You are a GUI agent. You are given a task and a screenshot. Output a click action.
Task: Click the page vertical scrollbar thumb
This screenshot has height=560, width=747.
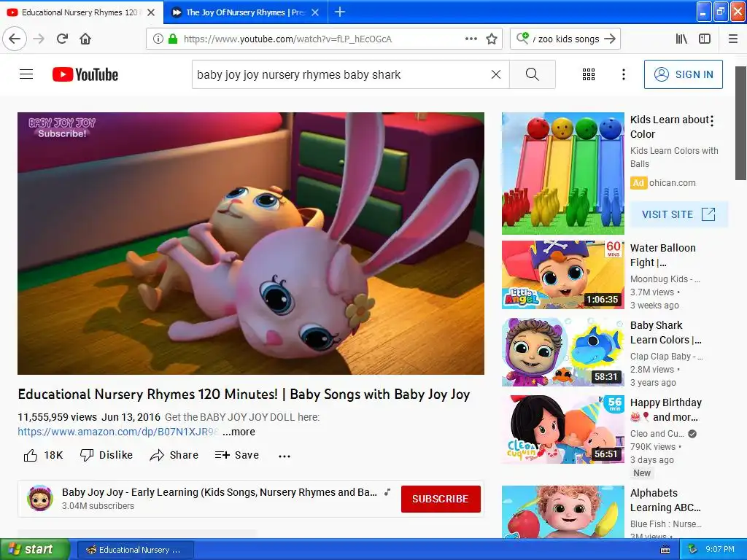(740, 123)
